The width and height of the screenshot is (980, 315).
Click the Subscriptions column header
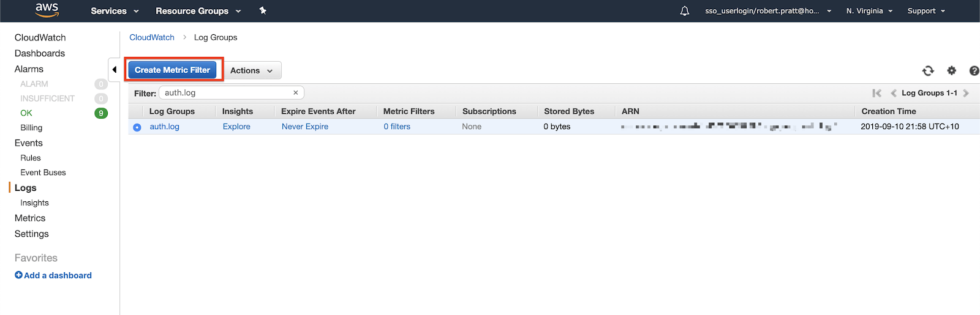pos(489,111)
